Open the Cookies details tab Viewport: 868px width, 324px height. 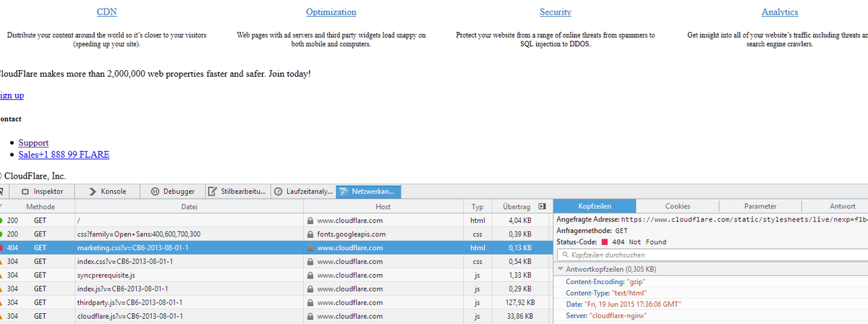click(x=677, y=206)
